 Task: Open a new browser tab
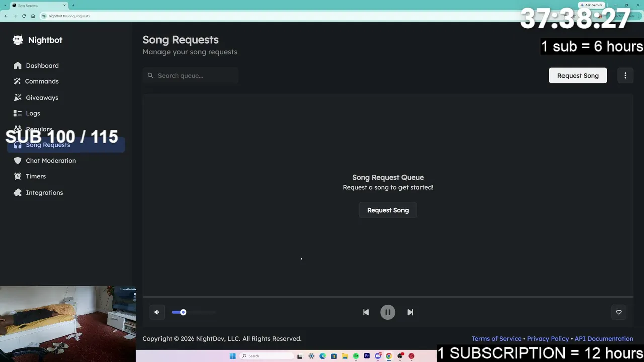click(73, 5)
